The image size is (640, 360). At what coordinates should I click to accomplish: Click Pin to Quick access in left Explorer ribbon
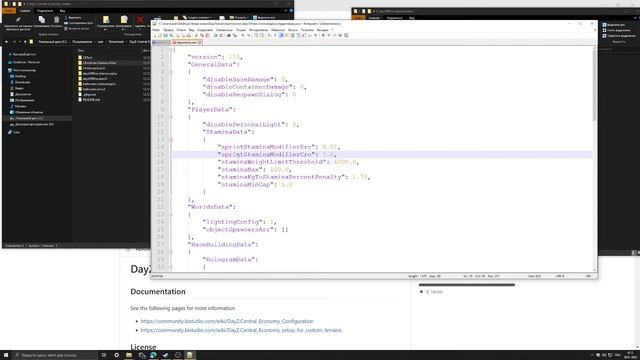pos(18,24)
